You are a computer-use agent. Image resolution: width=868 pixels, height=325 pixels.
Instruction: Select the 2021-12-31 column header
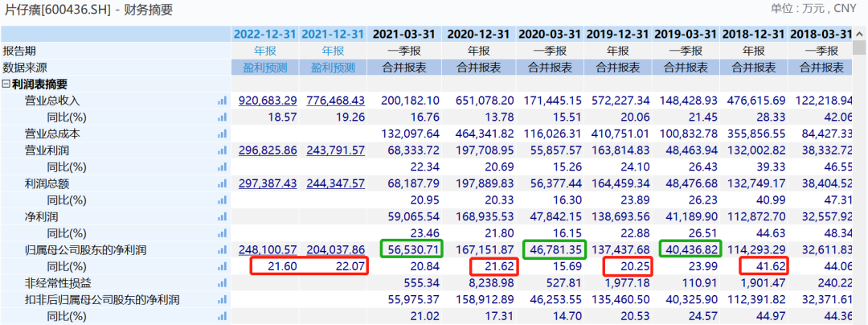pos(334,34)
